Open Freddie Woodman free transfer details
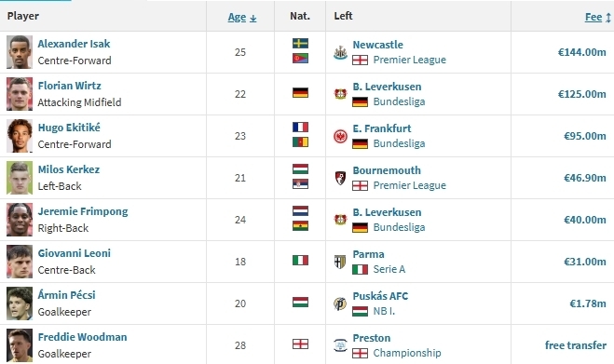The width and height of the screenshot is (614, 364). [575, 345]
